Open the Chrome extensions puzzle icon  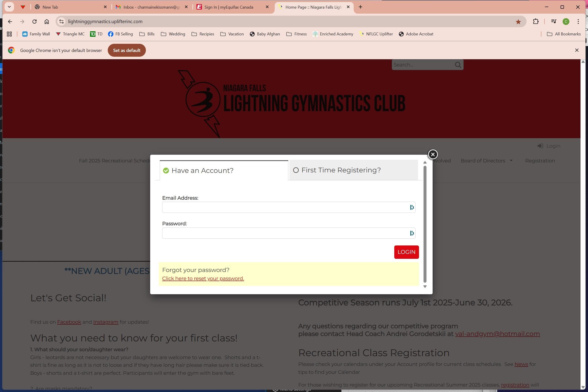coord(536,22)
